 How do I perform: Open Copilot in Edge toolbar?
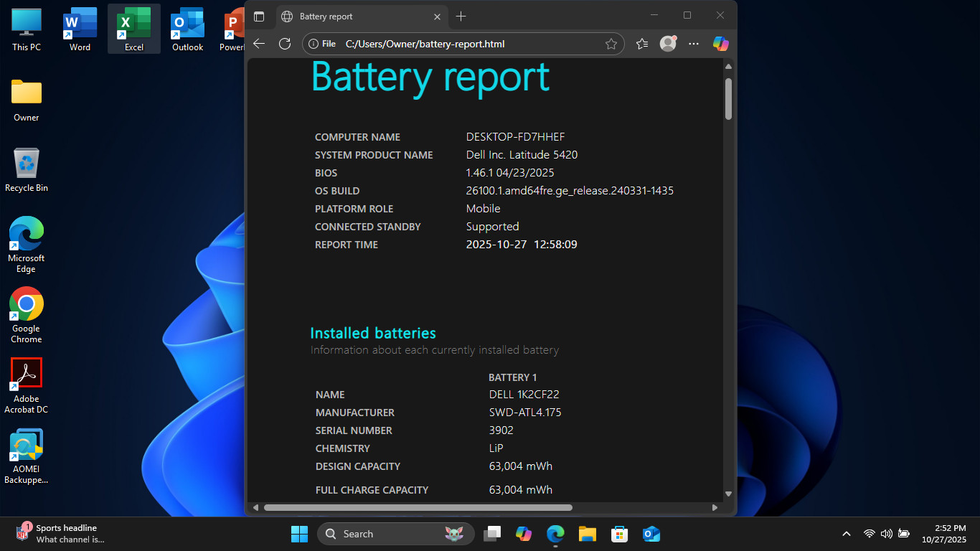(x=721, y=44)
